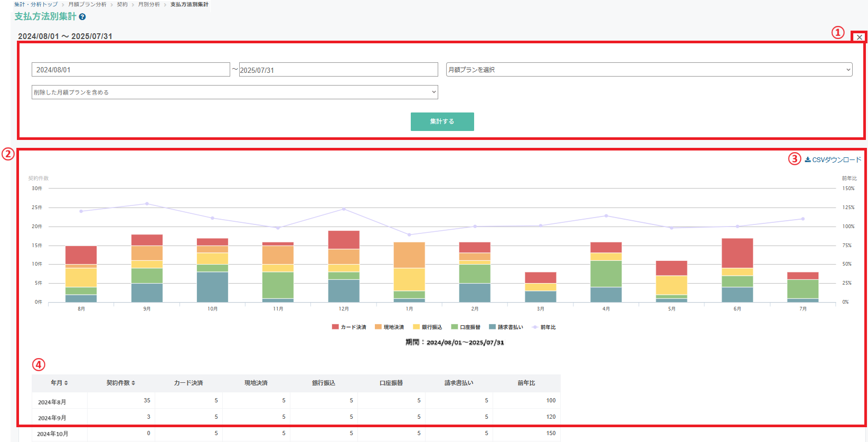The width and height of the screenshot is (868, 442).
Task: Toggle 前年比 line in legend
Action: pos(544,327)
